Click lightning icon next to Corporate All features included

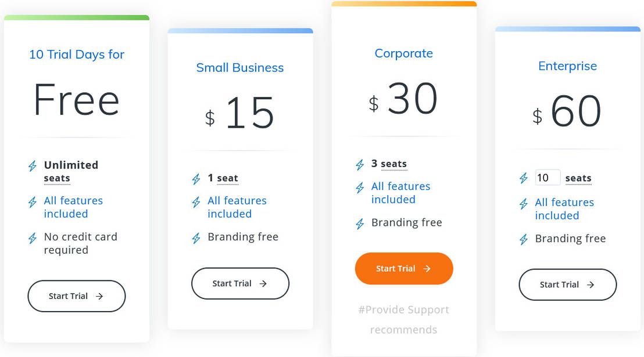360,188
